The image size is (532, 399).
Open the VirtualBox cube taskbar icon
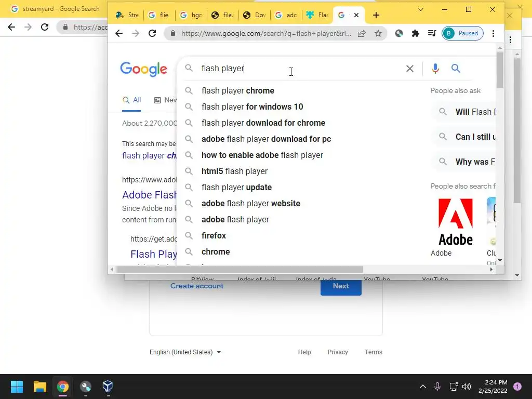pyautogui.click(x=108, y=386)
